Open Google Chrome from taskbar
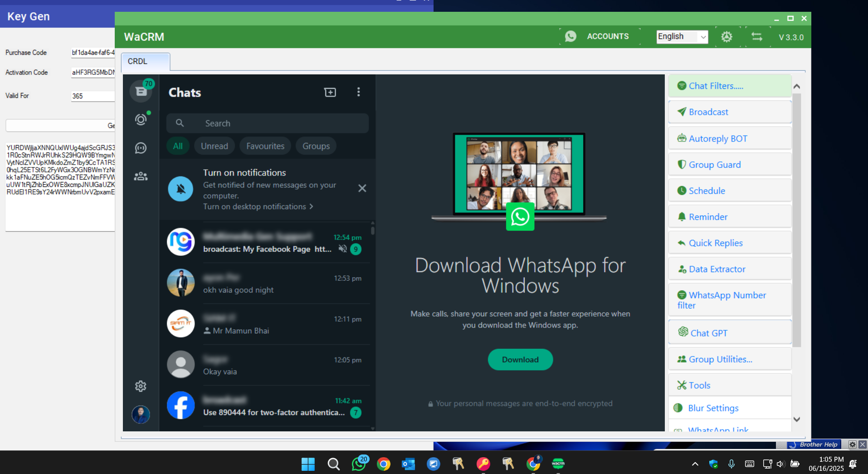This screenshot has height=474, width=868. [384, 464]
